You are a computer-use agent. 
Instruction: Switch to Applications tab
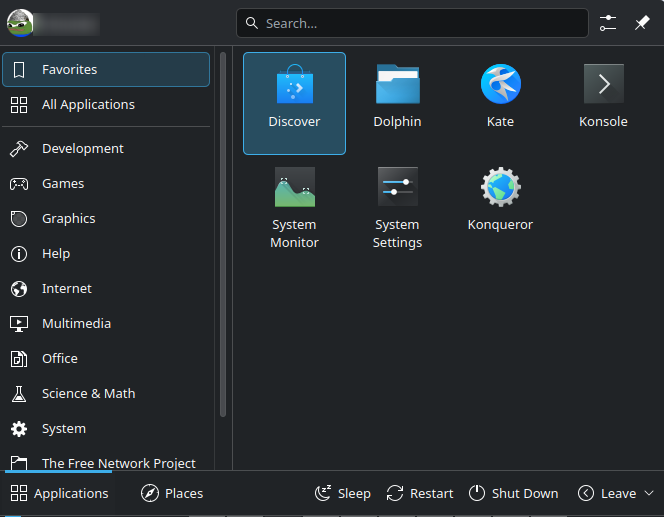click(59, 493)
